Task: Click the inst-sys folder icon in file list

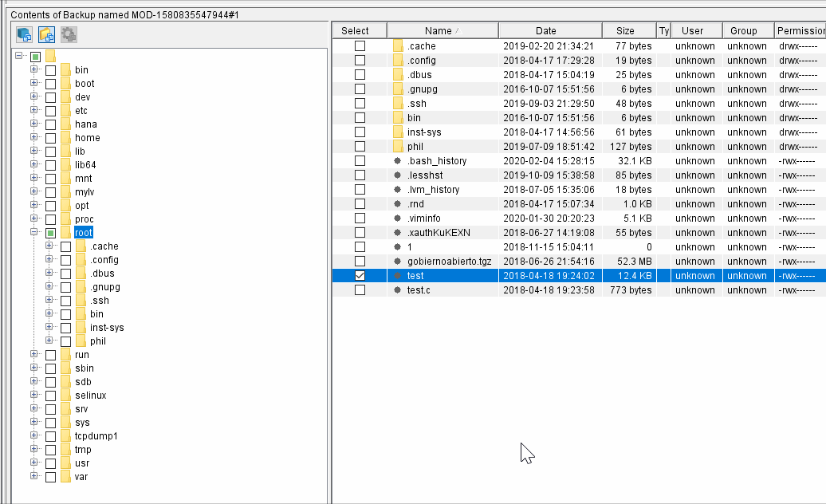Action: point(398,132)
